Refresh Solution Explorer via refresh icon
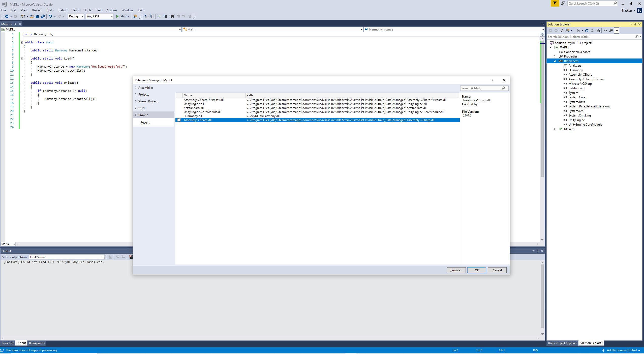644x354 pixels. (x=587, y=31)
